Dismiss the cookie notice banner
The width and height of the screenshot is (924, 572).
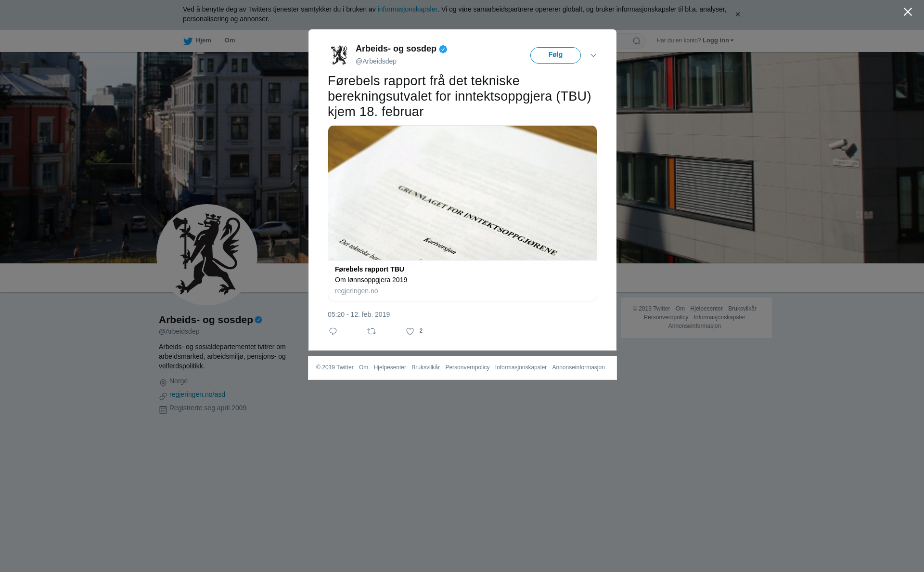[x=737, y=14]
